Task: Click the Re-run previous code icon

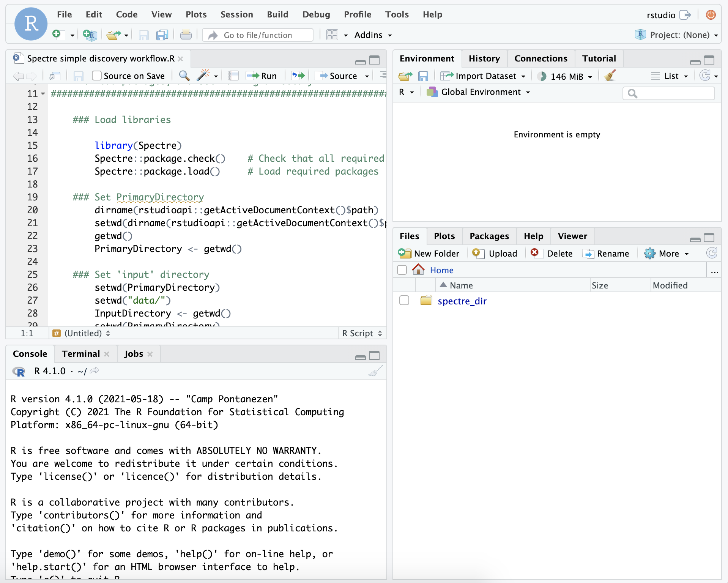Action: coord(298,76)
